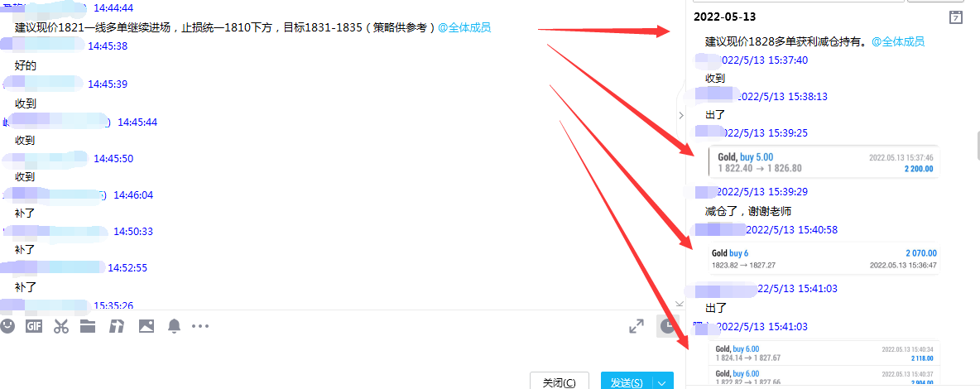Expand the message input area with arrows icon

pos(637,326)
